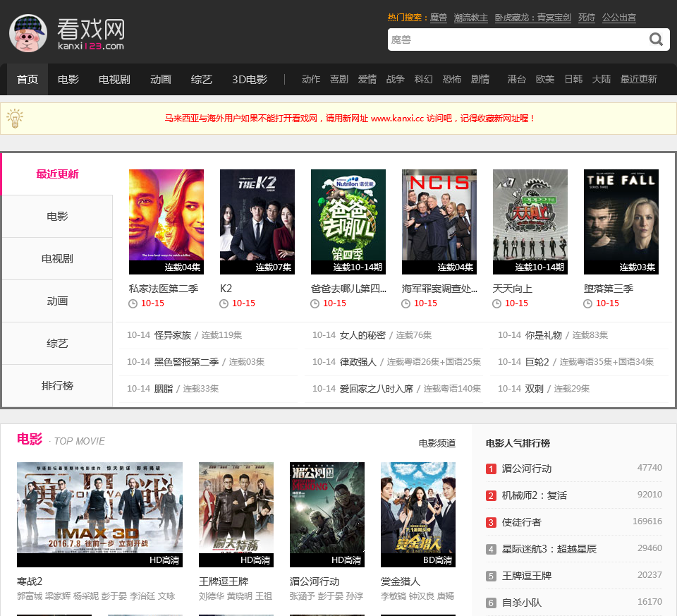Browse 港台 region link
Viewport: 677px width, 616px height.
pos(517,79)
